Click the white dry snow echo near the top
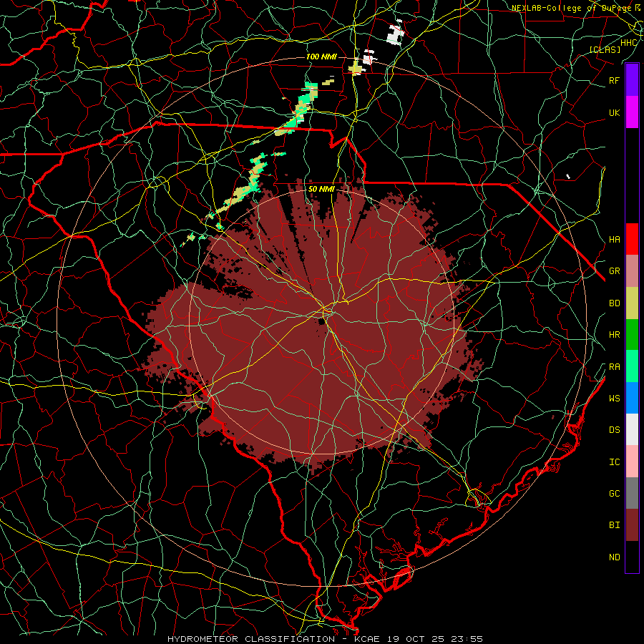Viewport: 644px width, 644px height. point(396,34)
